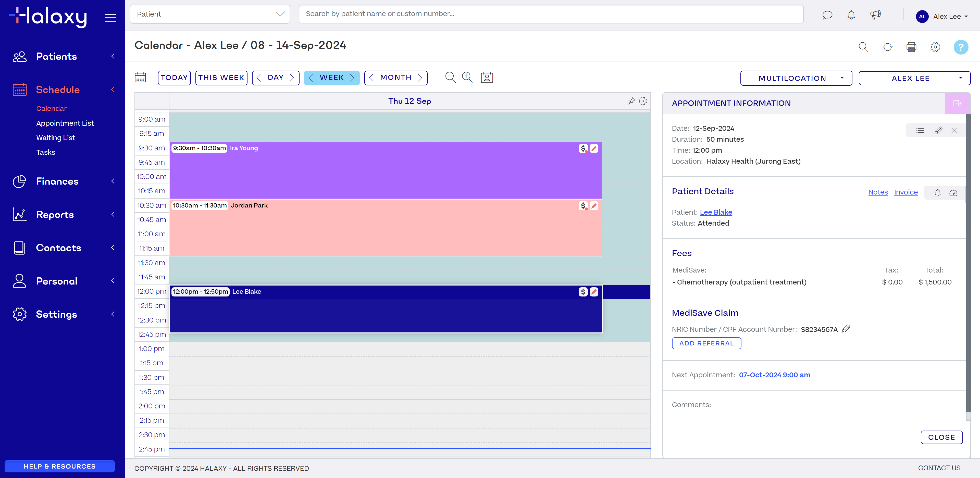Toggle the hamburger sidebar menu

click(x=110, y=18)
